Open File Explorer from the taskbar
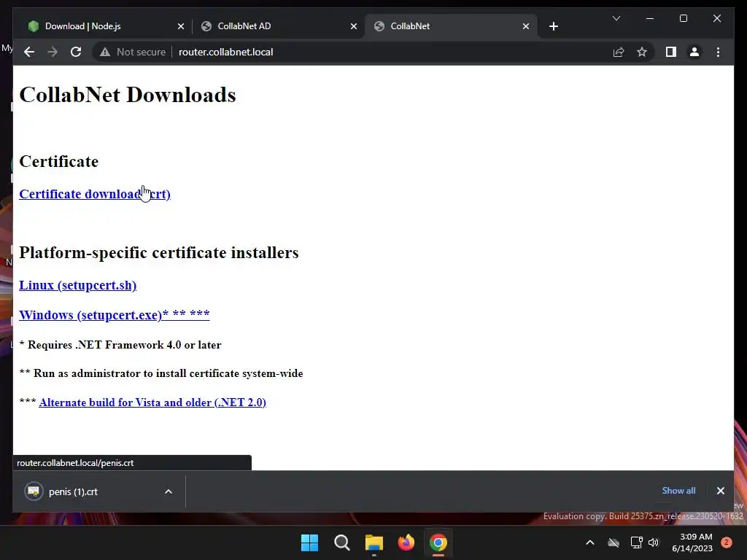Screen dimensions: 747x560 pos(374,542)
